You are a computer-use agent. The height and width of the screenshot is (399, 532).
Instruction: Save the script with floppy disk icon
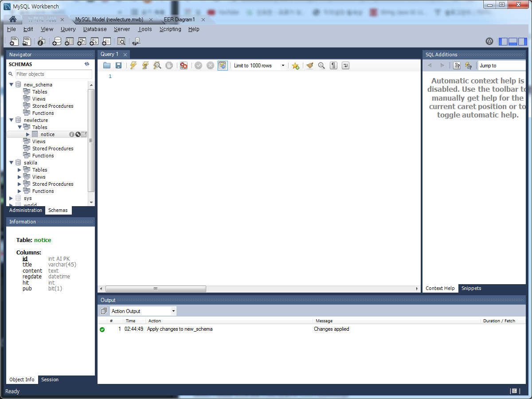[118, 66]
